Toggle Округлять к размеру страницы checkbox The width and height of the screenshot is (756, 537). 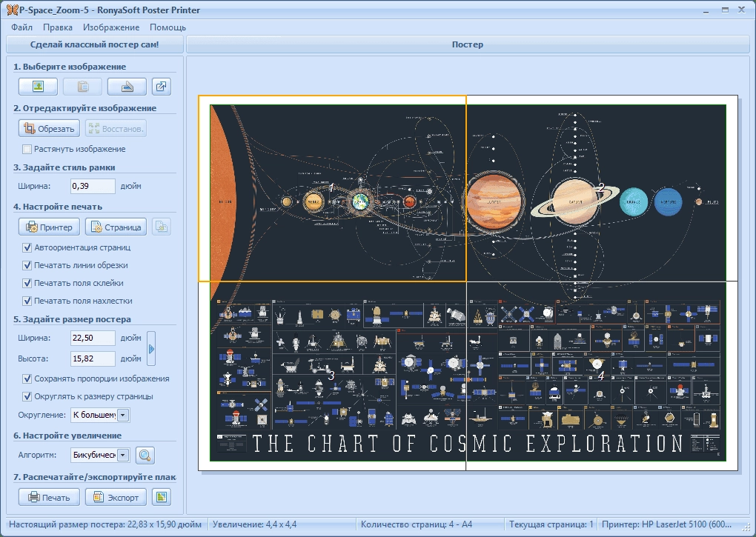point(27,396)
